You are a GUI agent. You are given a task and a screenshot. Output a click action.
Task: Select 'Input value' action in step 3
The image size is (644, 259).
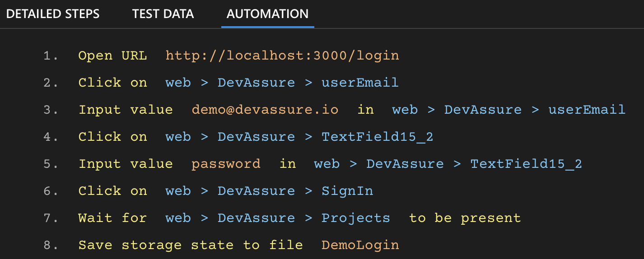click(126, 110)
